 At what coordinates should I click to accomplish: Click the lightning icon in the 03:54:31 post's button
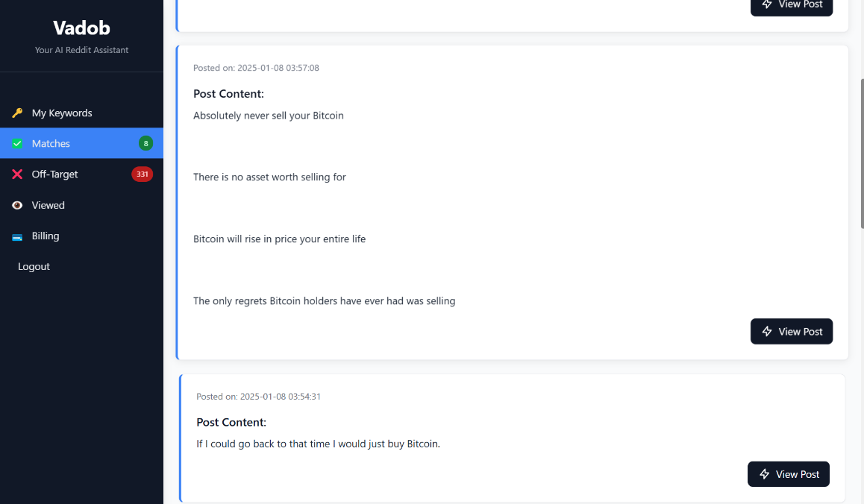click(764, 474)
